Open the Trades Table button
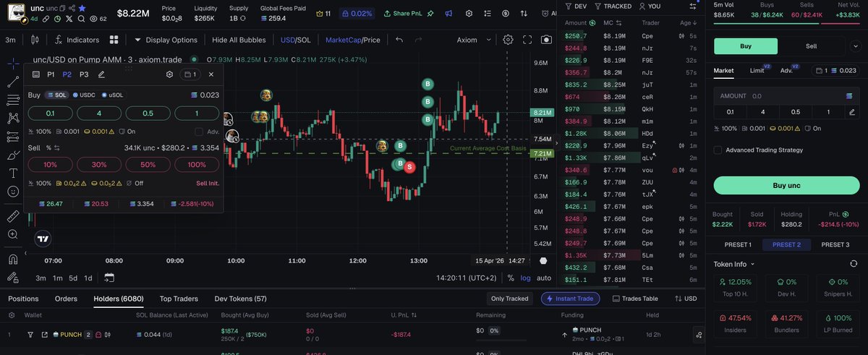The width and height of the screenshot is (868, 355). pyautogui.click(x=635, y=298)
